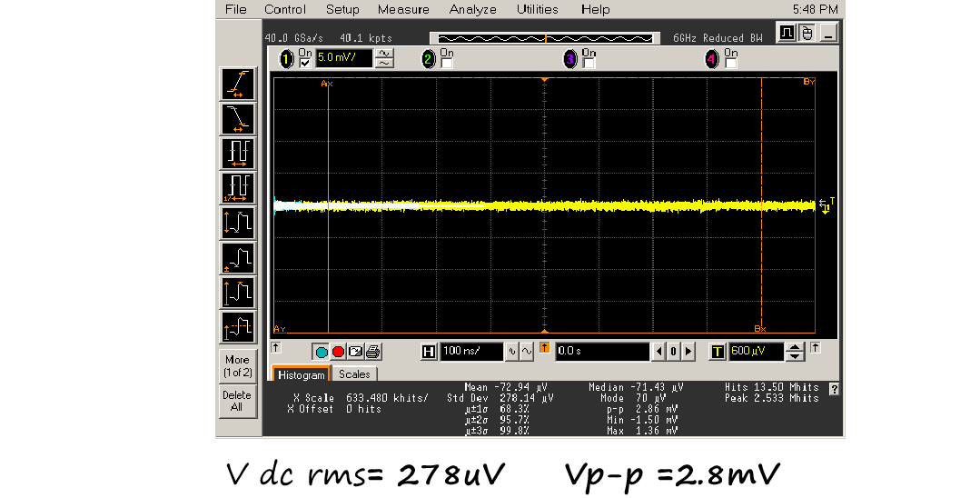Click the Delete All button
Screen dimensions: 980x498
tap(237, 401)
